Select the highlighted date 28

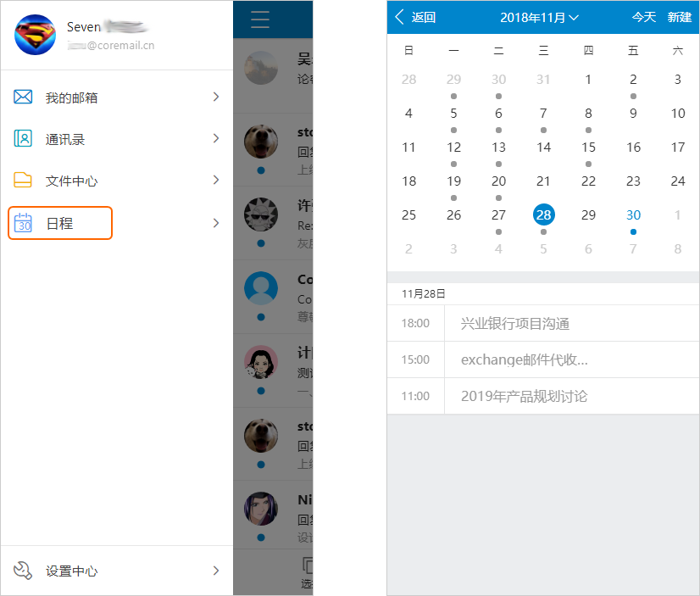[x=543, y=214]
